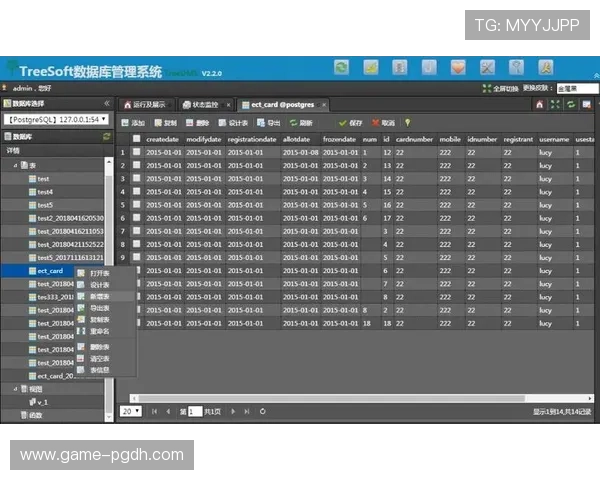Click the lightbulb hint icon in toolbar
The image size is (600, 480).
pyautogui.click(x=408, y=123)
